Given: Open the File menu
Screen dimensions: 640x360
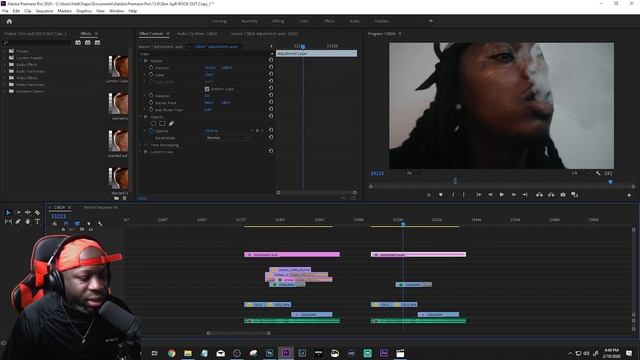Looking at the screenshot, I should click(5, 11).
